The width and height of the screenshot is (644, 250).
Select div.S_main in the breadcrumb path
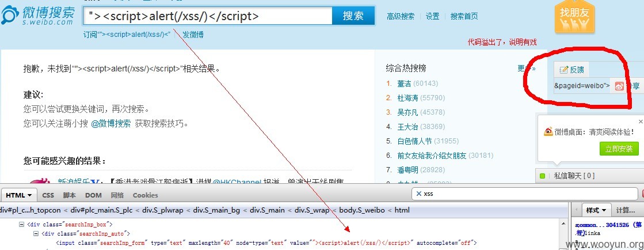(x=268, y=210)
